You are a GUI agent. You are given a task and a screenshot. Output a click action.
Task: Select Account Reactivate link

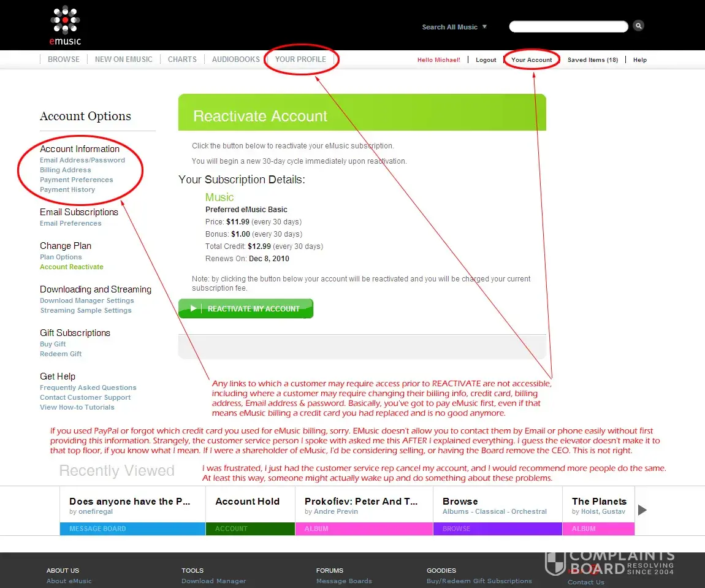72,267
